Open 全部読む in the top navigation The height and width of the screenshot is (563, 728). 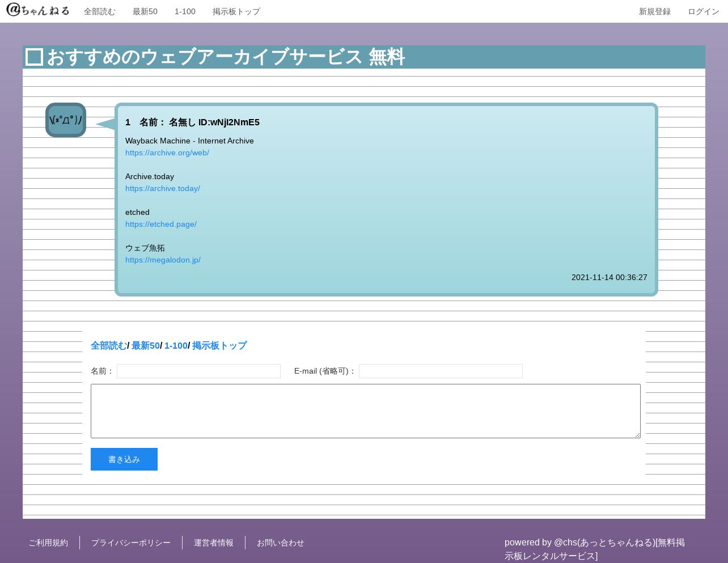point(99,11)
